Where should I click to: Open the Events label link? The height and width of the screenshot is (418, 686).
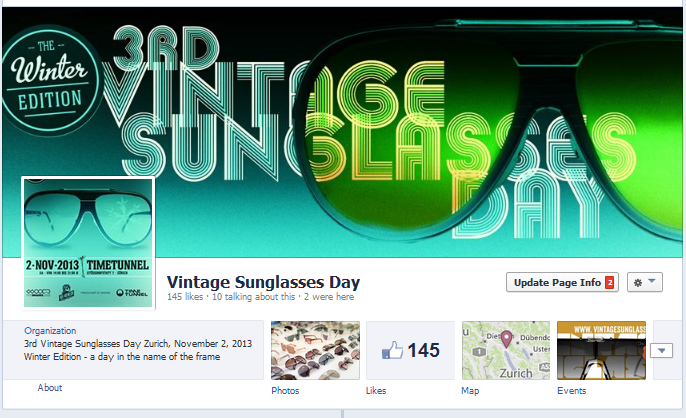(x=571, y=390)
